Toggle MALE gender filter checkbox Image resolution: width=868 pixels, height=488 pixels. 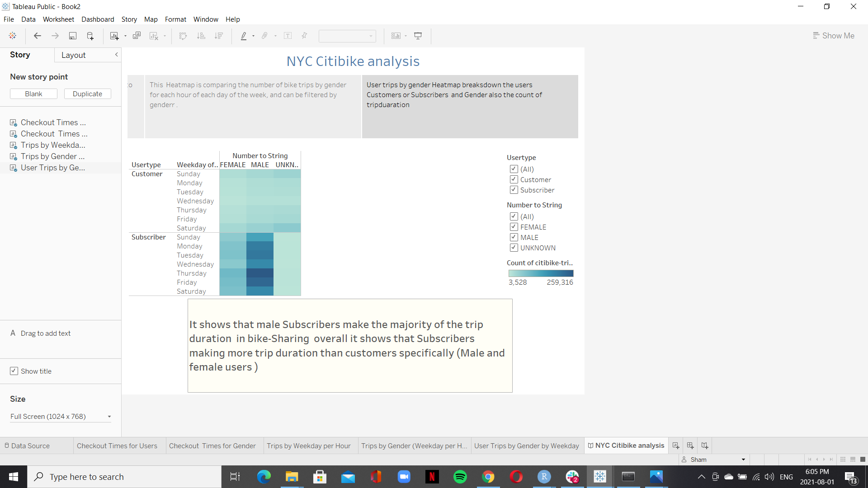pyautogui.click(x=514, y=237)
